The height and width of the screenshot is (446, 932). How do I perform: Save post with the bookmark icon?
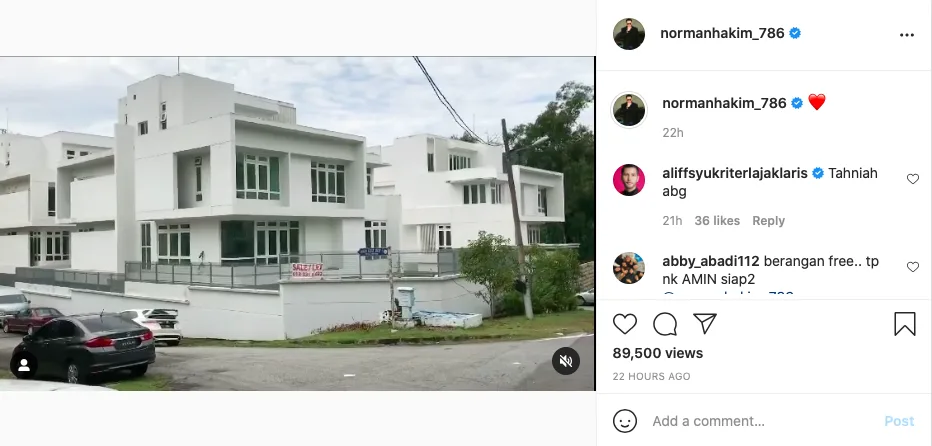[x=905, y=324]
